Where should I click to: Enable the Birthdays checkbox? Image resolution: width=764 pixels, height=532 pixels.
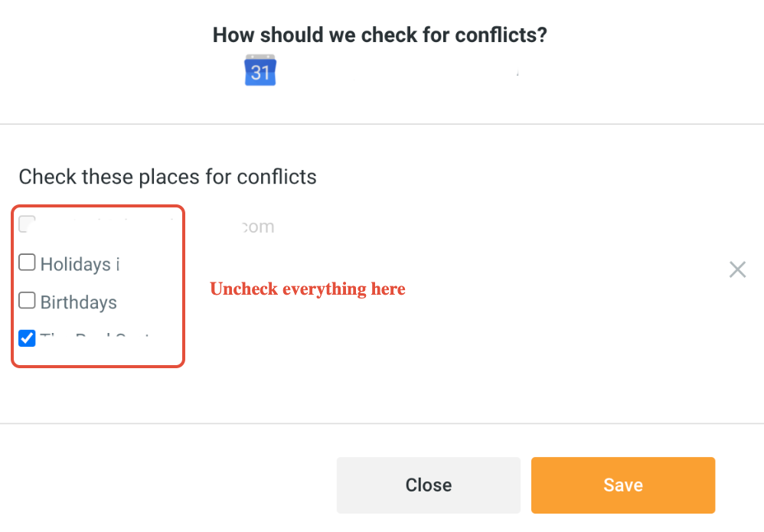coord(27,300)
